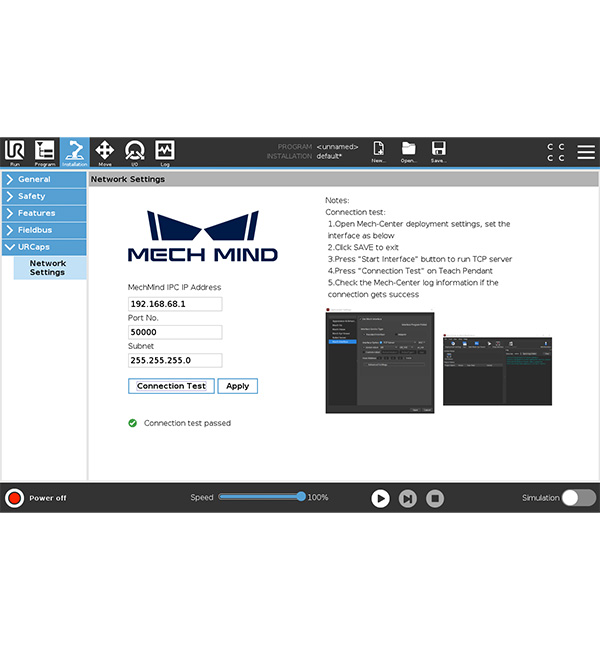
Task: Click the "Power off" status text
Action: (x=48, y=498)
